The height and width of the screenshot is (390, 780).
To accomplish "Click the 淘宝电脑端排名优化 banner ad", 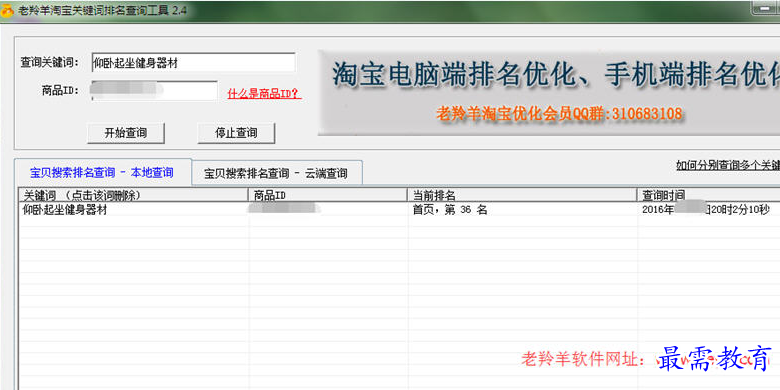I will tap(549, 93).
